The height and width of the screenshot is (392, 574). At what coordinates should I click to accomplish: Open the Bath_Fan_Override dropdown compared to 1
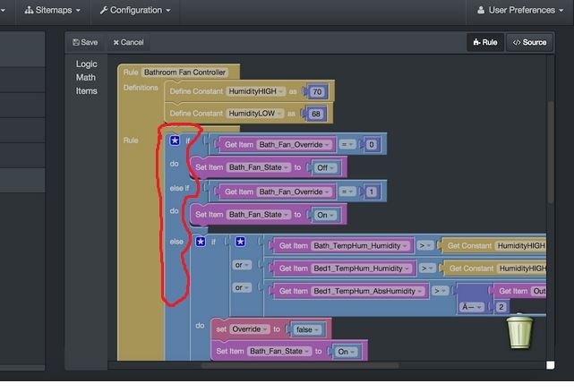point(294,192)
